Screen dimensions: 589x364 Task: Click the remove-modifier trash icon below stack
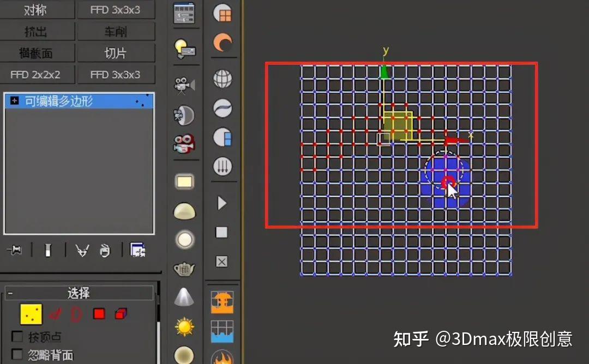105,251
